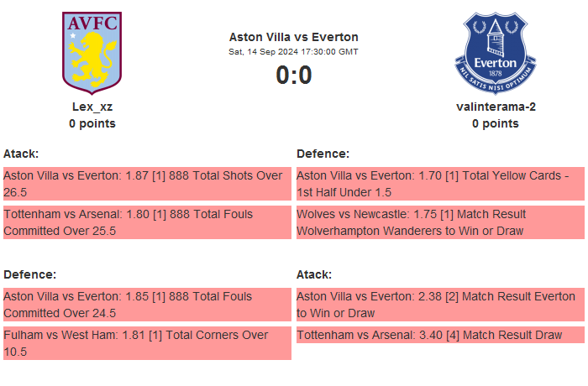Click the right column lower Atack heading
This screenshot has width=588, height=386.
point(314,274)
